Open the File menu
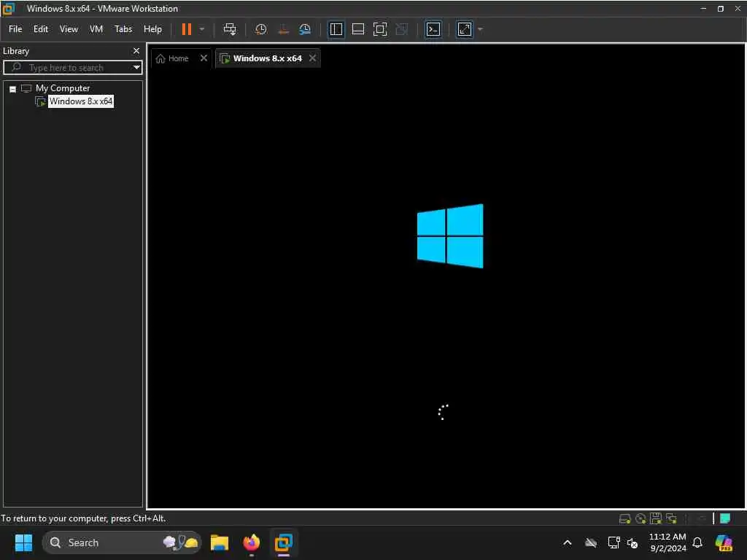747x560 pixels. [x=15, y=29]
